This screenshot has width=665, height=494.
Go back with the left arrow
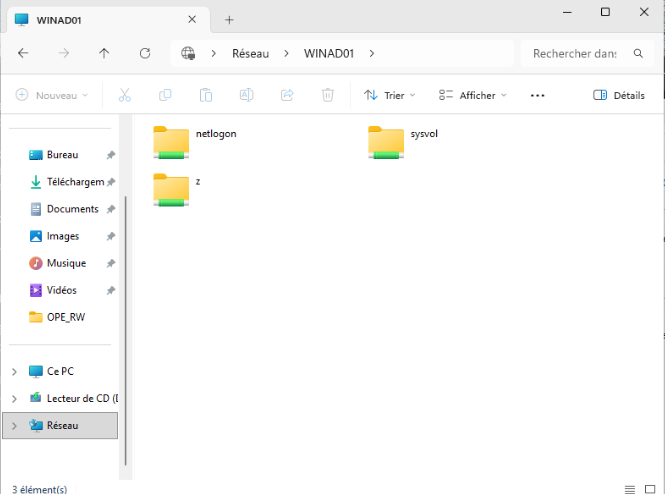23,53
